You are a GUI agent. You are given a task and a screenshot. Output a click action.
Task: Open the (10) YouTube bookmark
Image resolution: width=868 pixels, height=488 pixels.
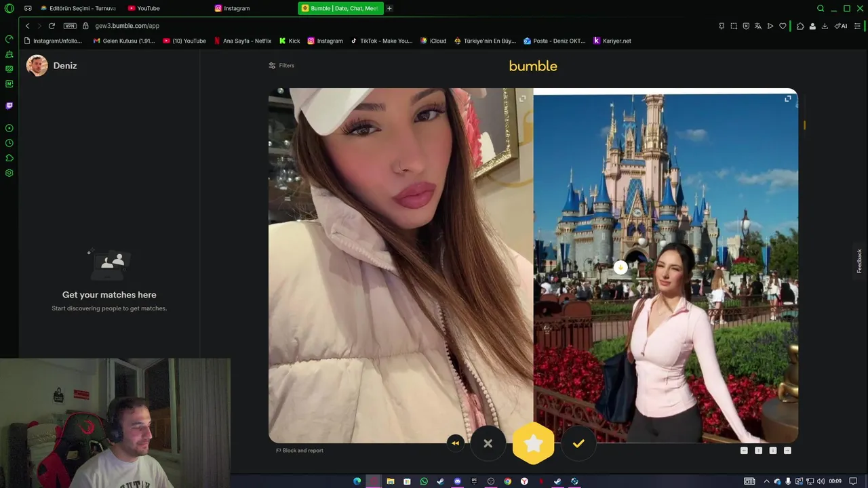pos(184,41)
